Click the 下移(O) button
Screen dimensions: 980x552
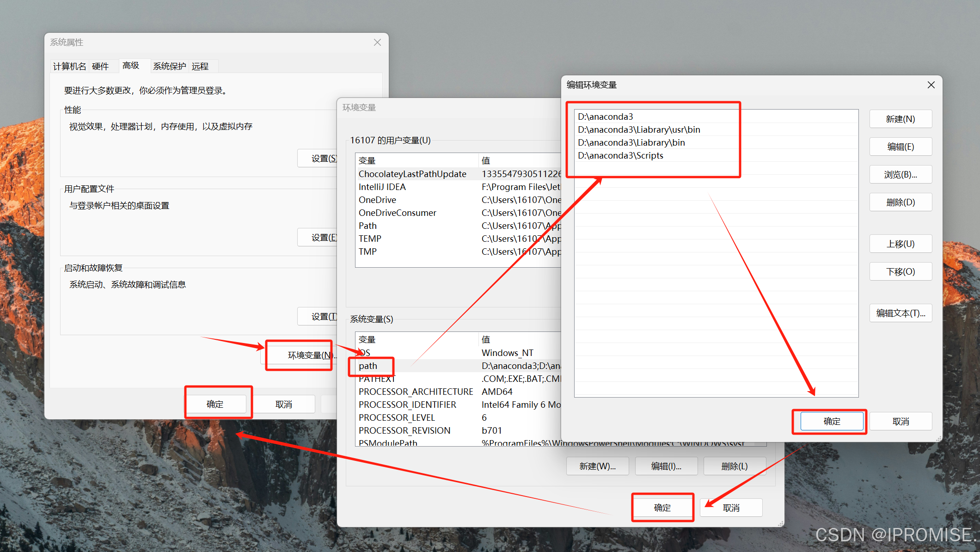point(900,272)
